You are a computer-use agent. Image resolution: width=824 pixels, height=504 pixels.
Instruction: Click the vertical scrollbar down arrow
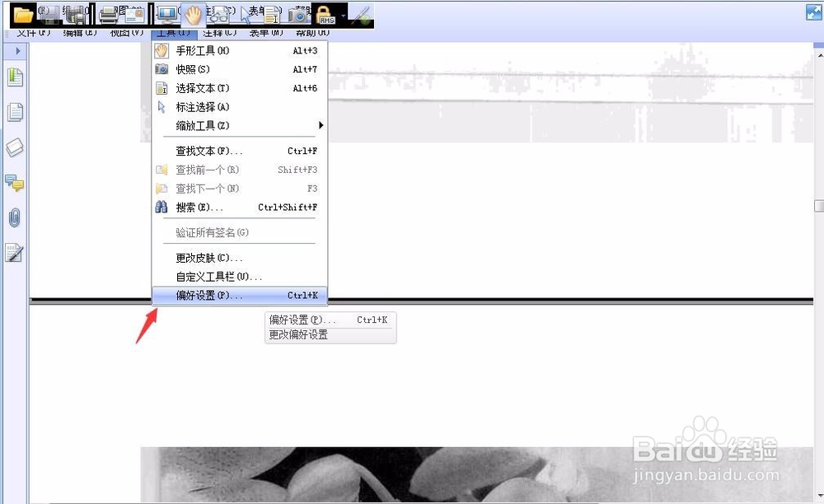(x=819, y=496)
